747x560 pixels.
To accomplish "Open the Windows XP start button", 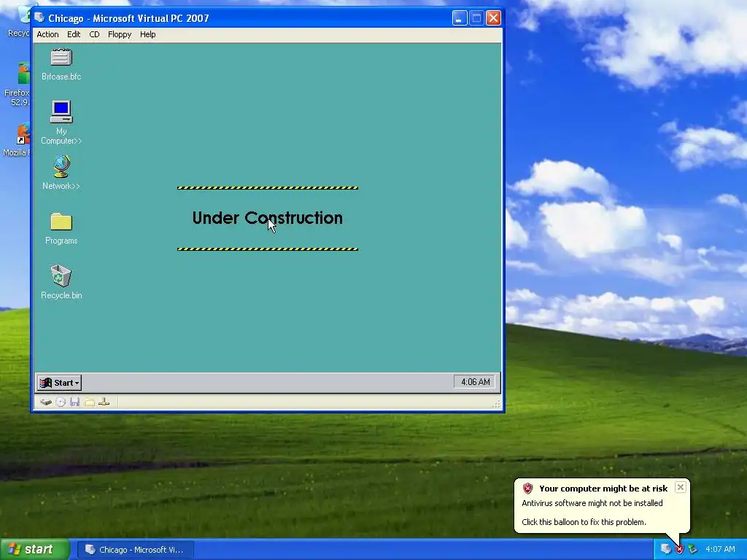I will tap(34, 549).
